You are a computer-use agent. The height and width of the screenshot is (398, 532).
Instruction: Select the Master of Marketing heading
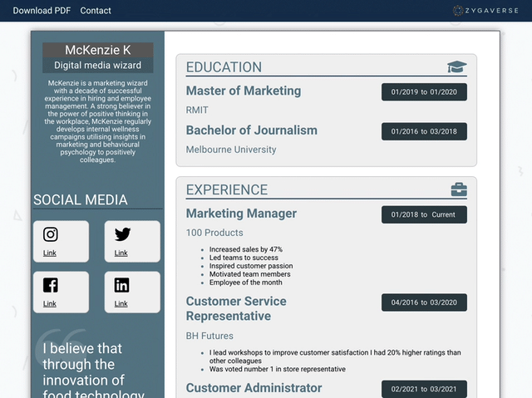pyautogui.click(x=244, y=91)
